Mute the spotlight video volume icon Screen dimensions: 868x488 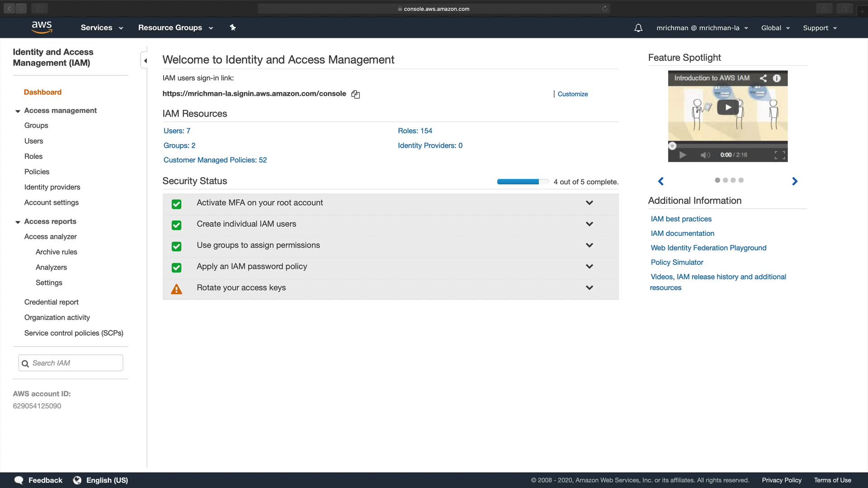point(705,155)
